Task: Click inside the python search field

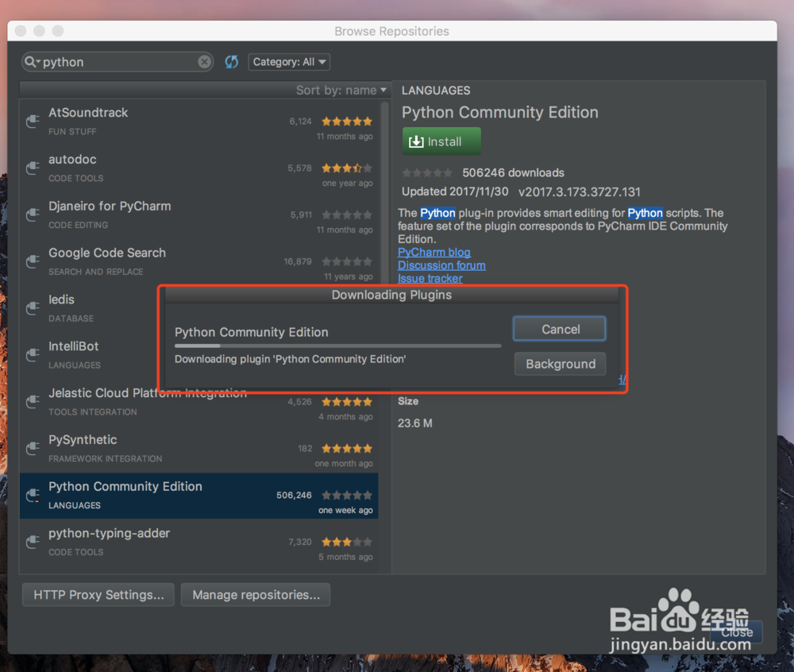Action: (119, 62)
